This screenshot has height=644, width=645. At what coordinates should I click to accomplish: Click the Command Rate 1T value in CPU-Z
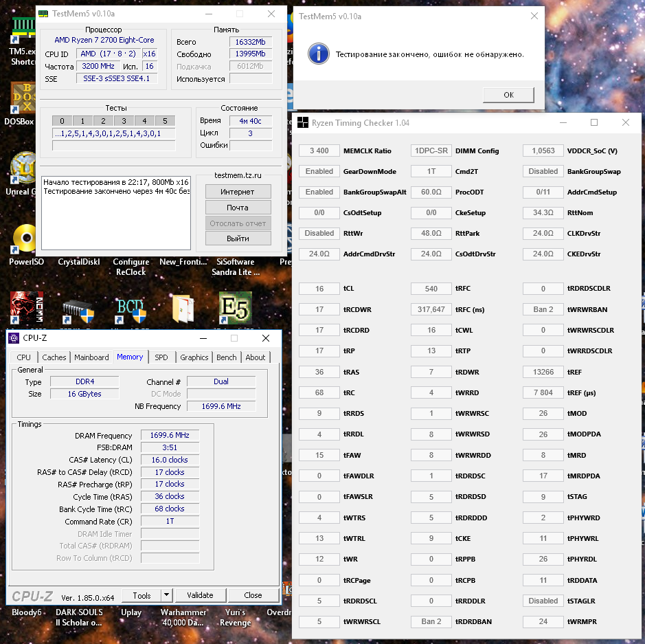[x=170, y=521]
